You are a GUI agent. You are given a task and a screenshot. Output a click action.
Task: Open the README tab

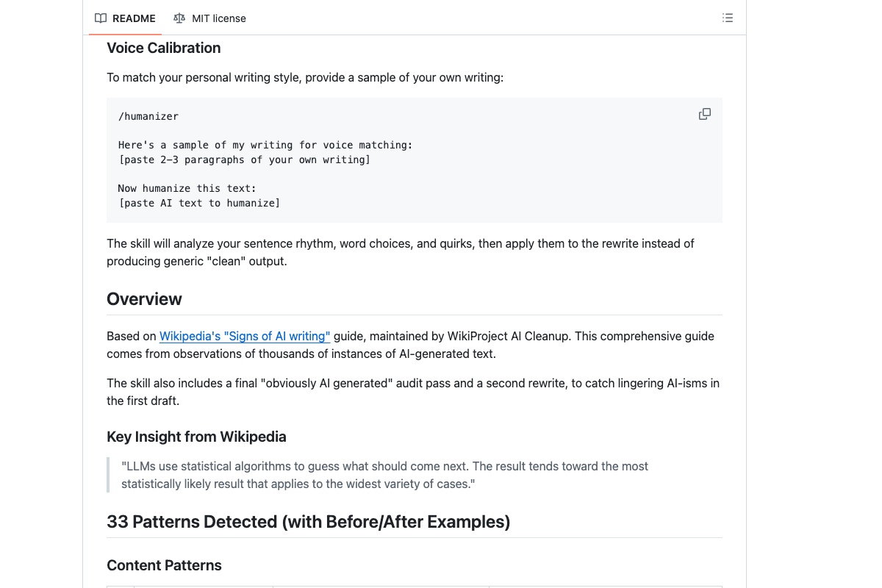[x=125, y=18]
